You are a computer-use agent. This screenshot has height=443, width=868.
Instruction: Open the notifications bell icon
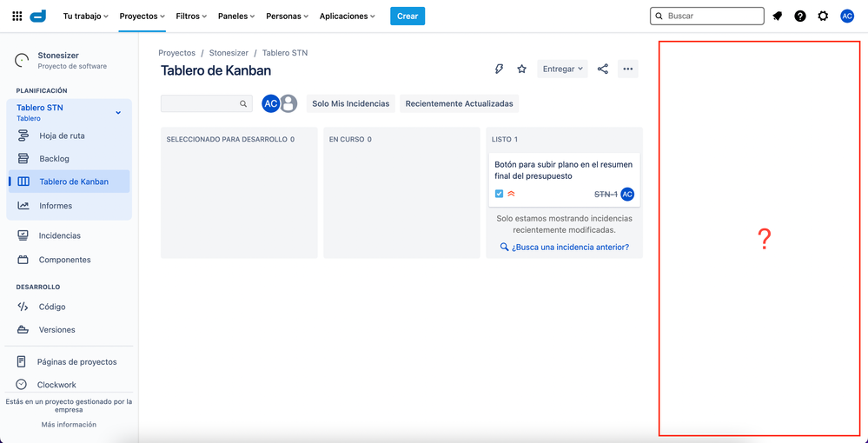[x=778, y=16]
